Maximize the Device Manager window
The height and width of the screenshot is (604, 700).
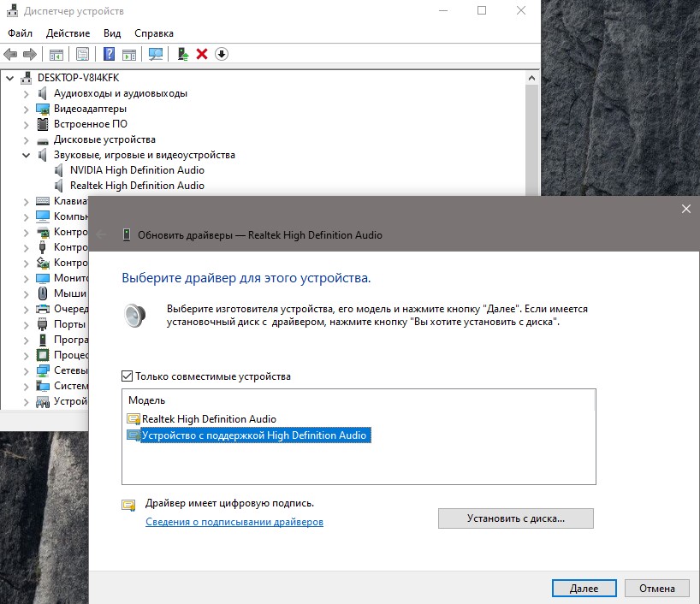[482, 10]
